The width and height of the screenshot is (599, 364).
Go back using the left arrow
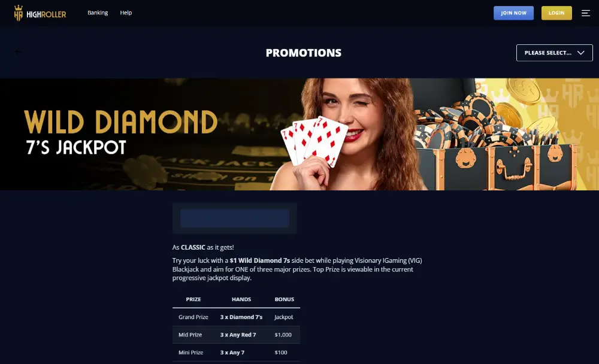(x=19, y=51)
